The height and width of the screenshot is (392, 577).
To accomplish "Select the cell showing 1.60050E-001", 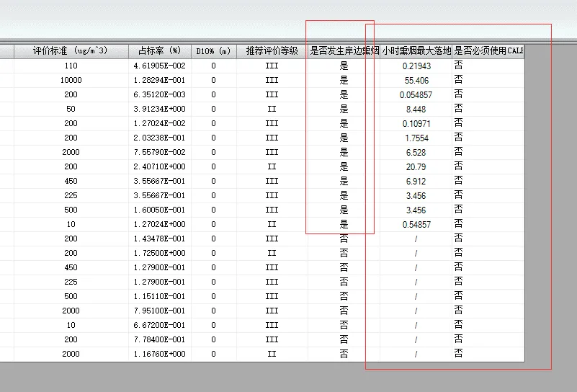I will (160, 210).
